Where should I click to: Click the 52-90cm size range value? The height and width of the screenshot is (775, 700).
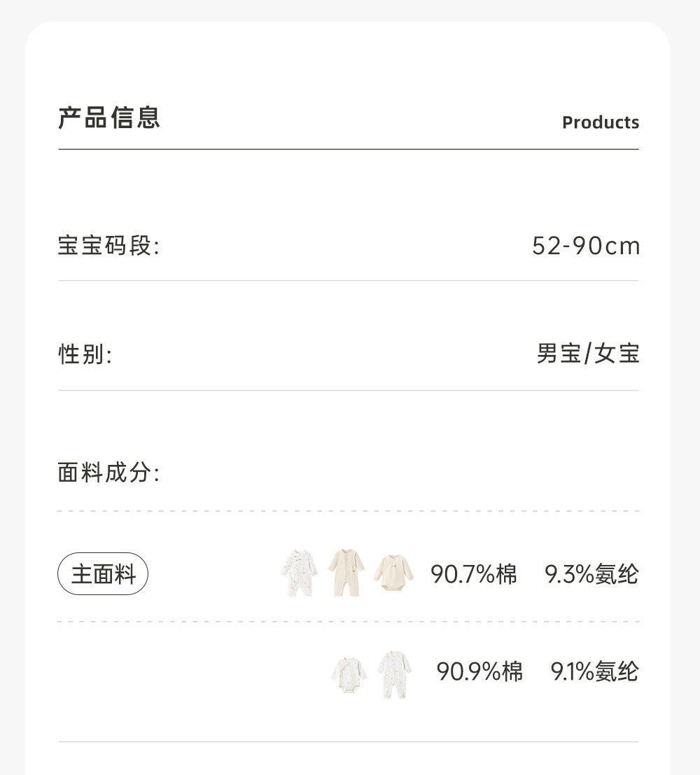click(x=586, y=246)
